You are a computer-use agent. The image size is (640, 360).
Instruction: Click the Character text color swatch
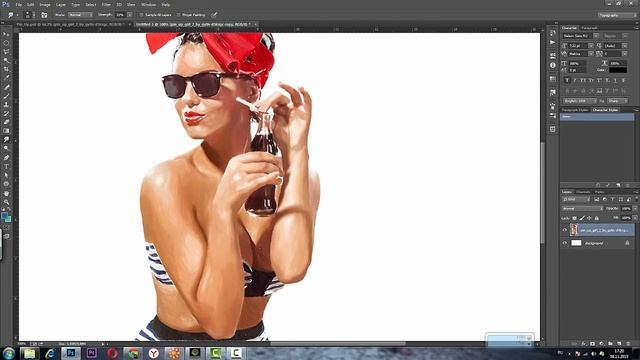(x=618, y=70)
